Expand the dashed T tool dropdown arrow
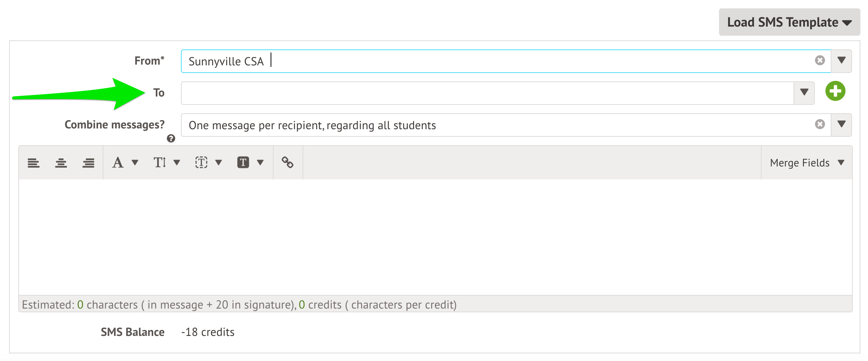This screenshot has width=868, height=361. tap(219, 163)
